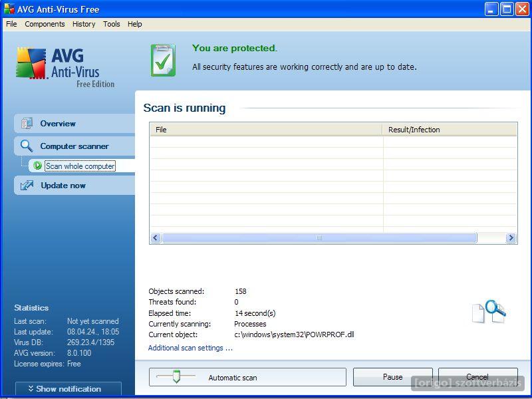Pause the running scan
The image size is (532, 399).
pos(392,377)
